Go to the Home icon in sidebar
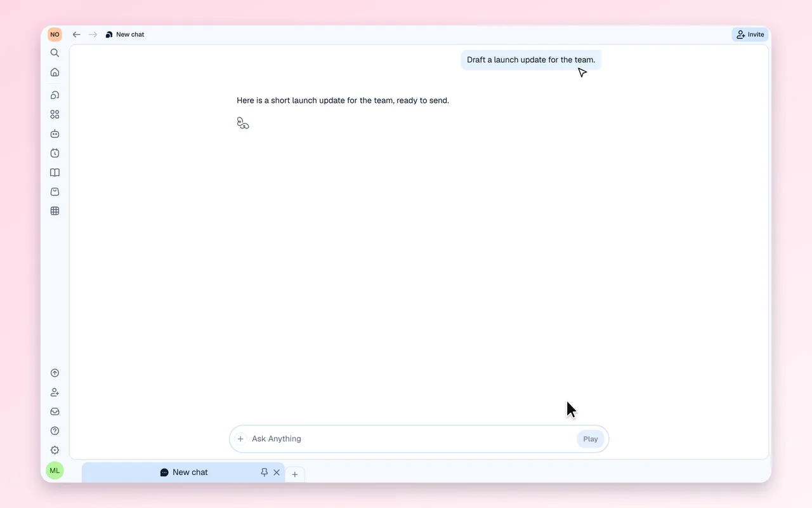Image resolution: width=812 pixels, height=508 pixels. (55, 72)
